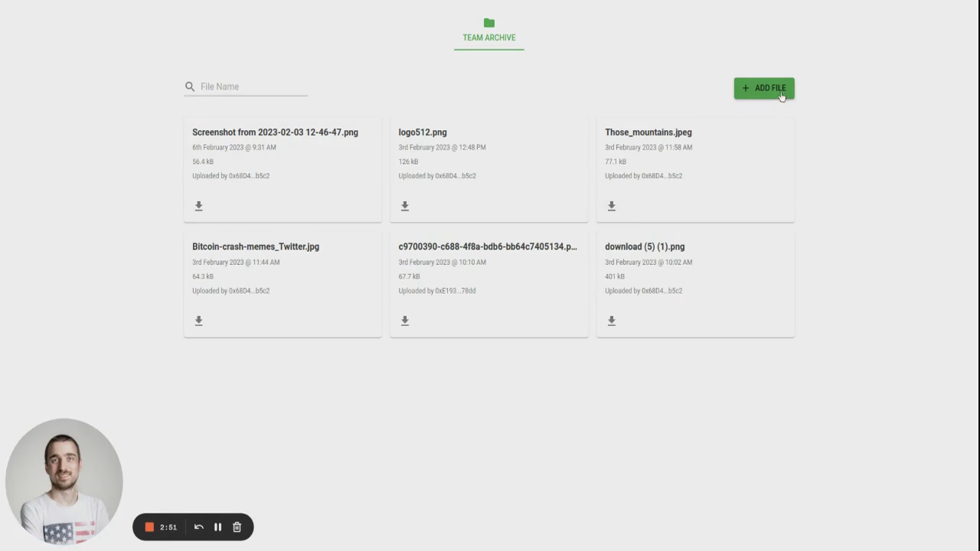Screen dimensions: 980x551
Task: Download the Those_mountains.jpeg file
Action: [x=612, y=206]
